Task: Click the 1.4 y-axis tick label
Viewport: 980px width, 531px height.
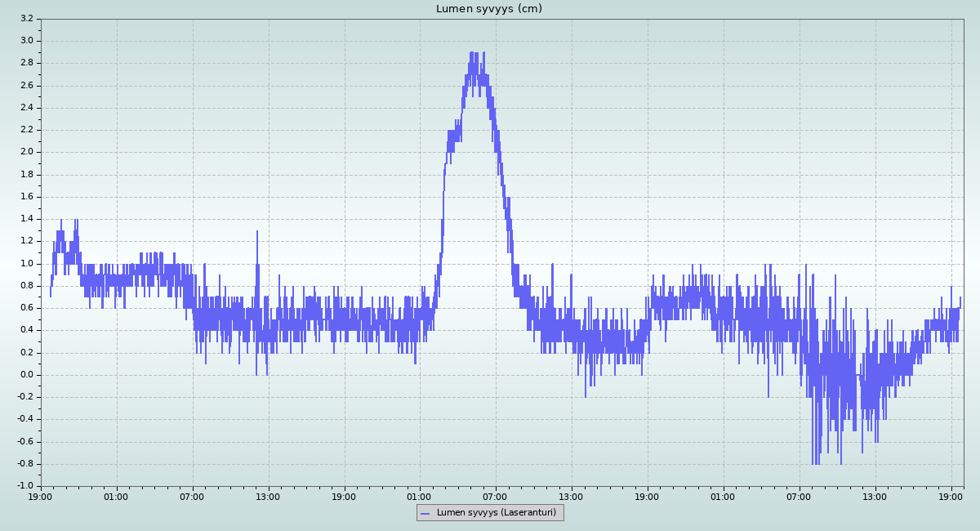Action: [x=26, y=219]
